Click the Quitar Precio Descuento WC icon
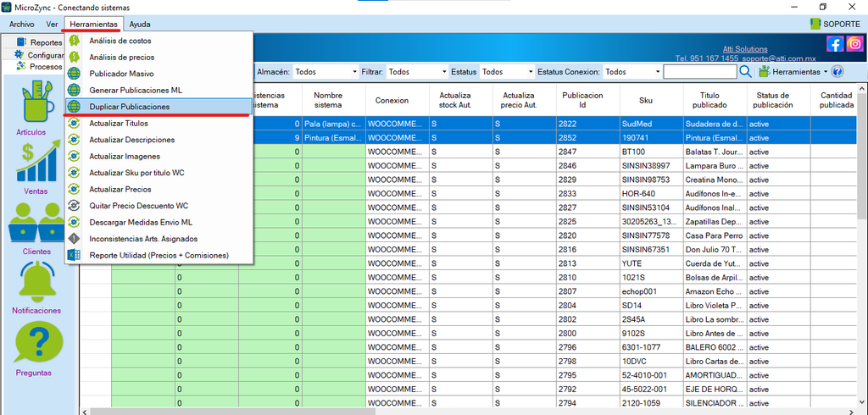 (75, 205)
